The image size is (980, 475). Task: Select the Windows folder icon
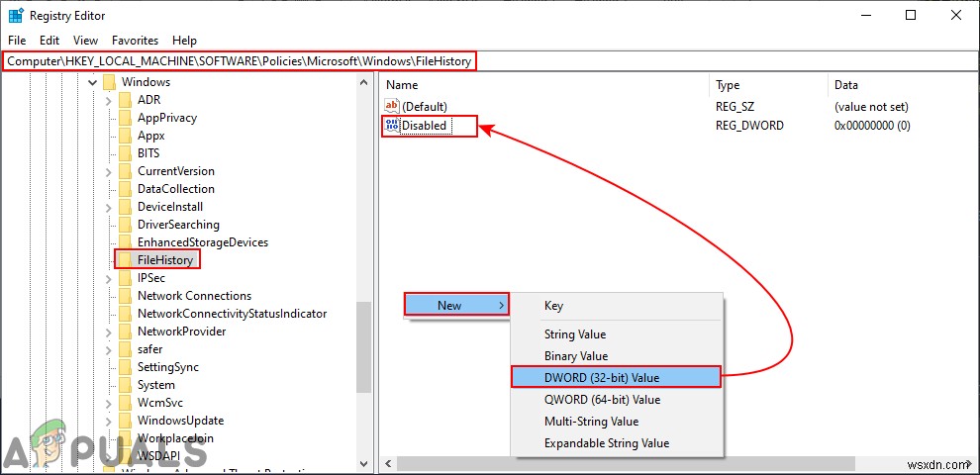pyautogui.click(x=109, y=82)
